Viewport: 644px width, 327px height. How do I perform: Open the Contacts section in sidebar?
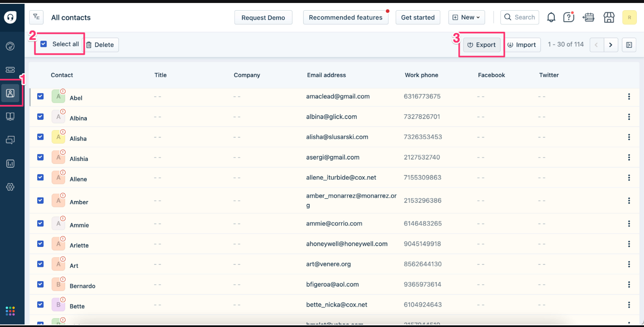pyautogui.click(x=10, y=93)
